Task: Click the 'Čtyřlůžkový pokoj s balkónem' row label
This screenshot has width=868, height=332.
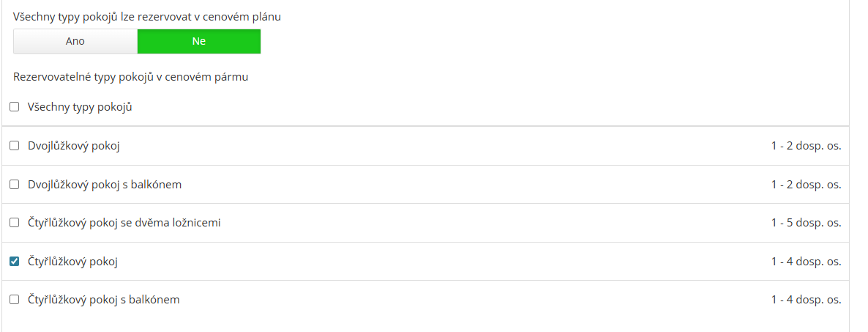Action: tap(103, 300)
